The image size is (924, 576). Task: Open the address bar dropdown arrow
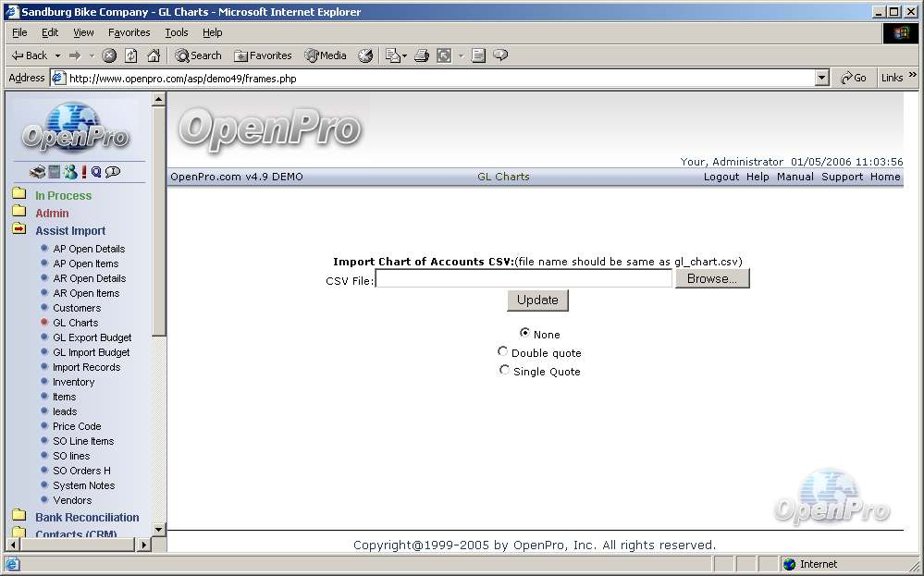(822, 79)
